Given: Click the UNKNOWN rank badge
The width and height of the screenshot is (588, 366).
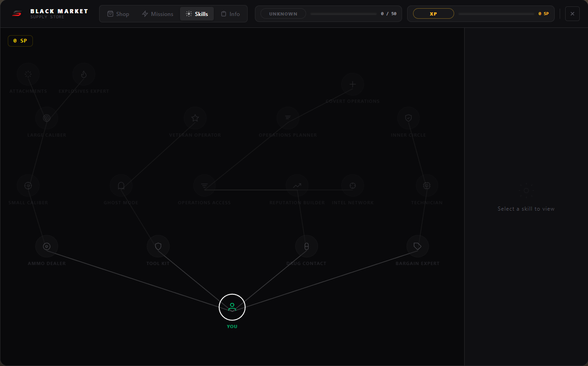Looking at the screenshot, I should tap(283, 14).
